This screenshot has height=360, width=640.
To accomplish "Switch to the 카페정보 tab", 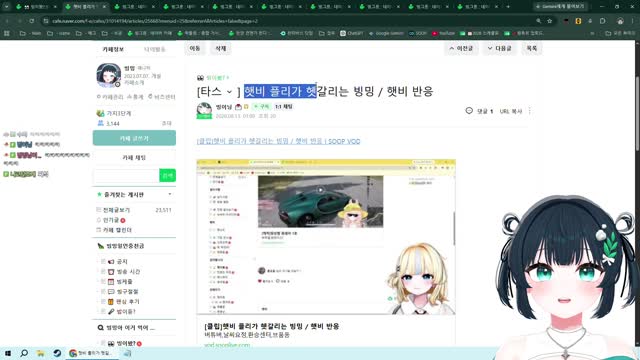I will [x=113, y=49].
